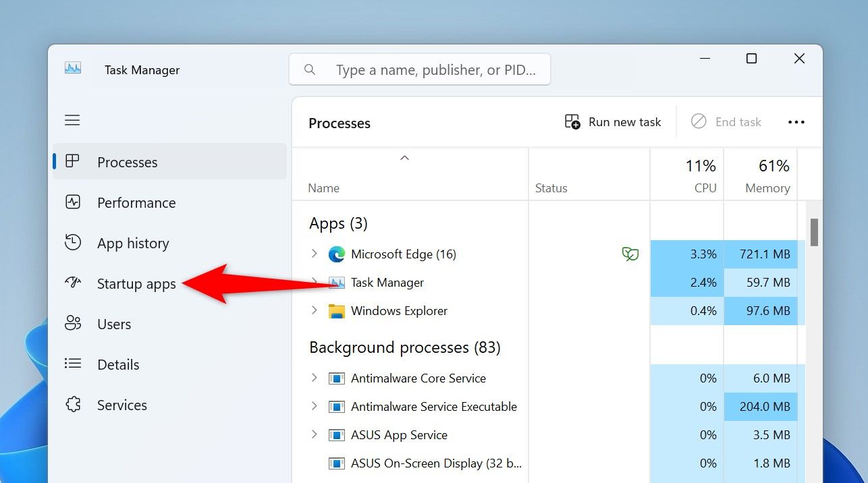
Task: Sort processes by Memory column
Action: 767,188
